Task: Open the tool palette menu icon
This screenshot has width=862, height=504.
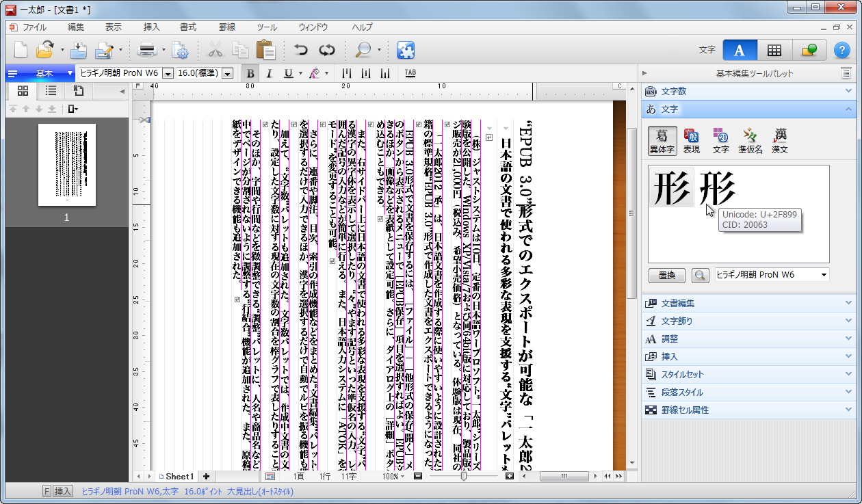Action: point(846,73)
